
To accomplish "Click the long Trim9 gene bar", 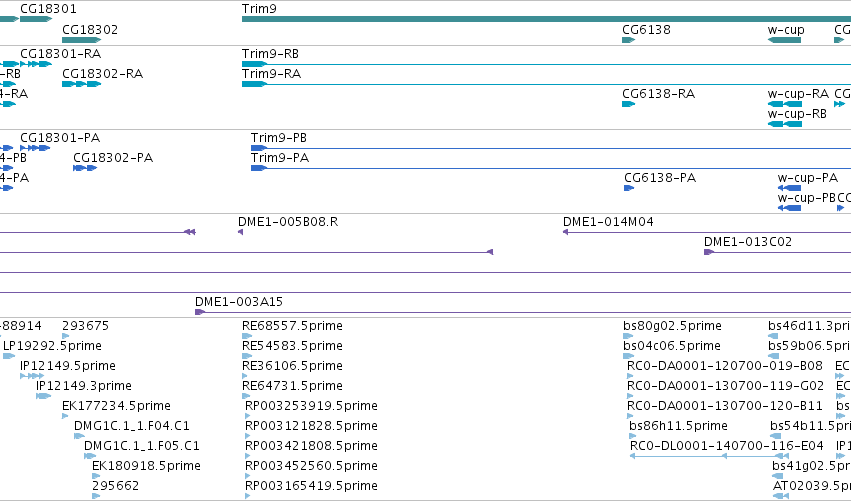I will [546, 19].
